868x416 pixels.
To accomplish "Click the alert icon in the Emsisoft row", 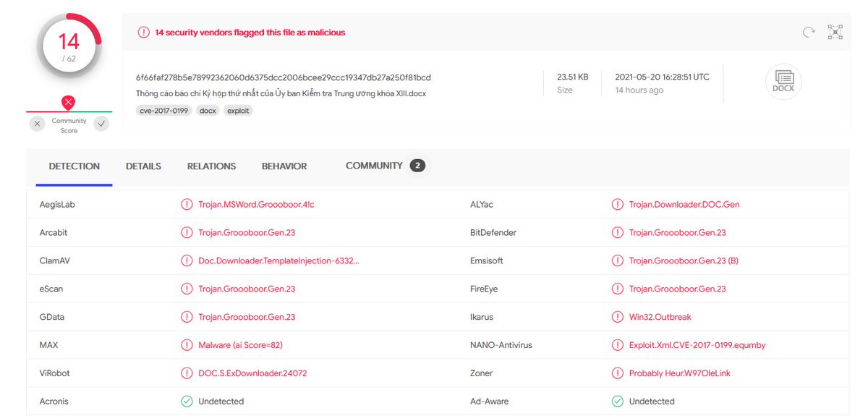I will click(x=617, y=260).
